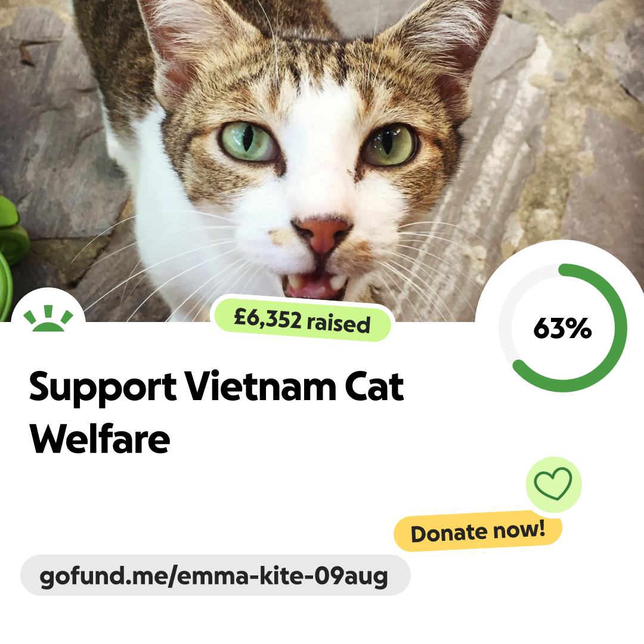Click the cat's open mouth
Screen dimensions: 644x644
(x=315, y=286)
